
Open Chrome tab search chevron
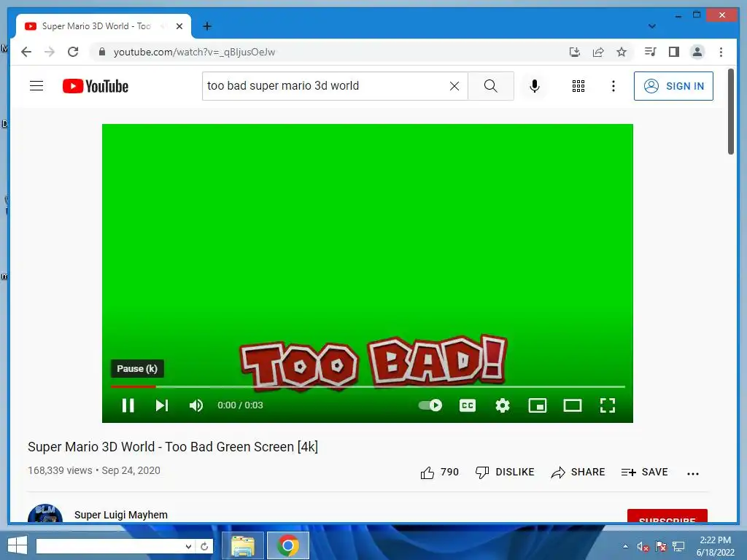(651, 26)
